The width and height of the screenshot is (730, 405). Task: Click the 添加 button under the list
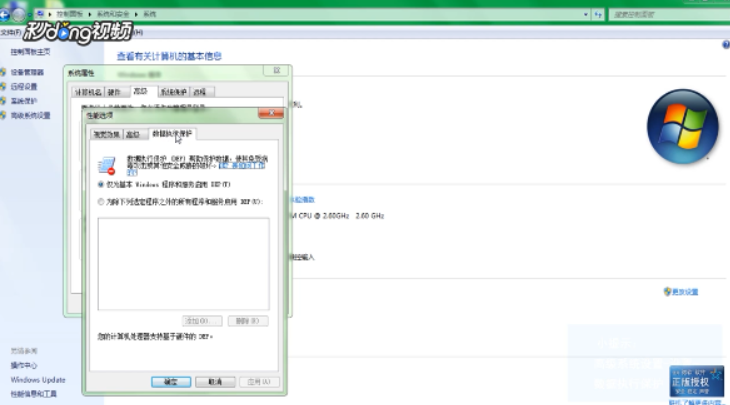pyautogui.click(x=202, y=321)
